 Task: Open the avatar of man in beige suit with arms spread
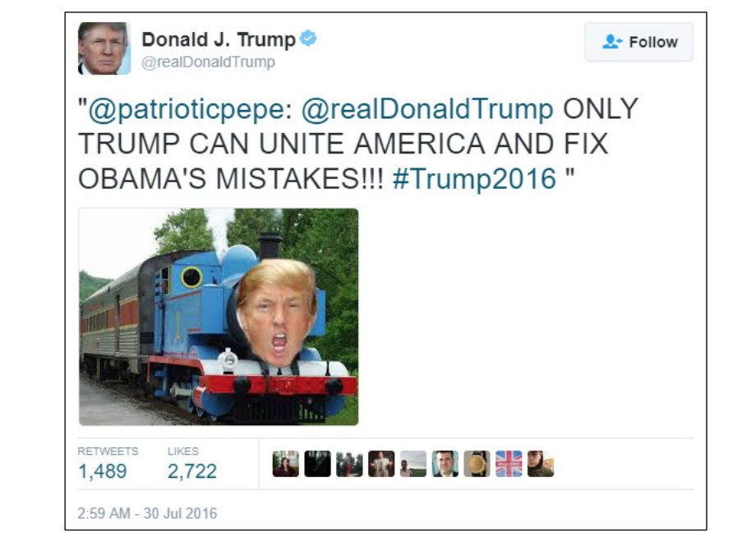coord(381,464)
